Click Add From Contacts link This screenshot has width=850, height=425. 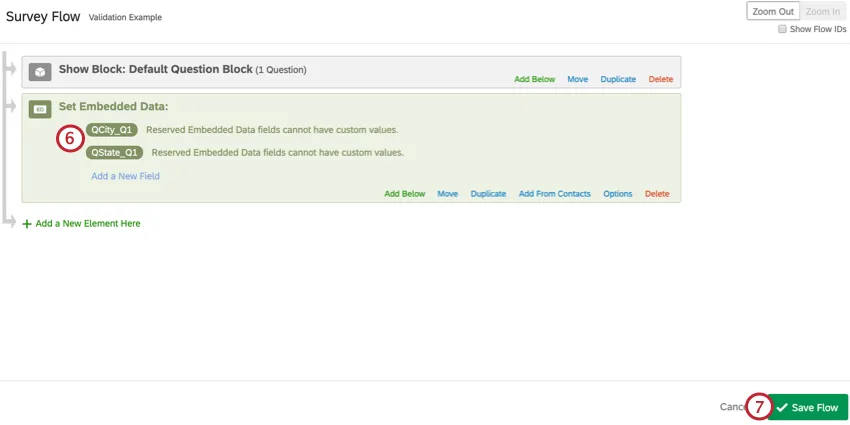(554, 194)
